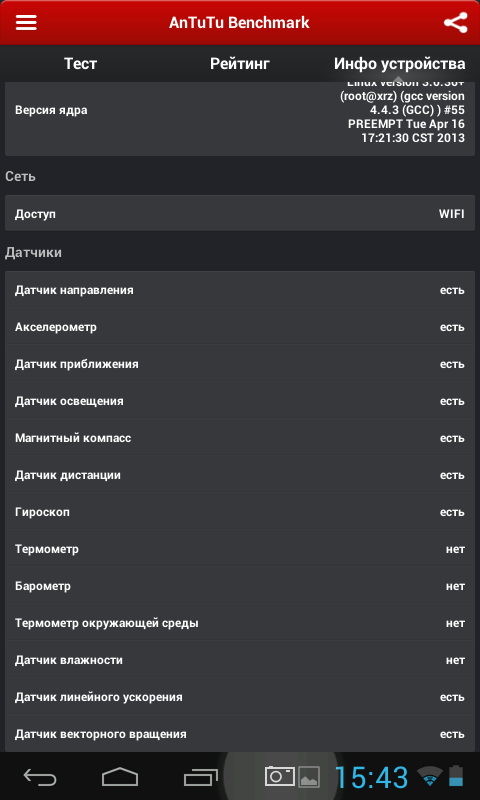
Task: Tap the Магнитный компасс row
Action: pos(240,438)
